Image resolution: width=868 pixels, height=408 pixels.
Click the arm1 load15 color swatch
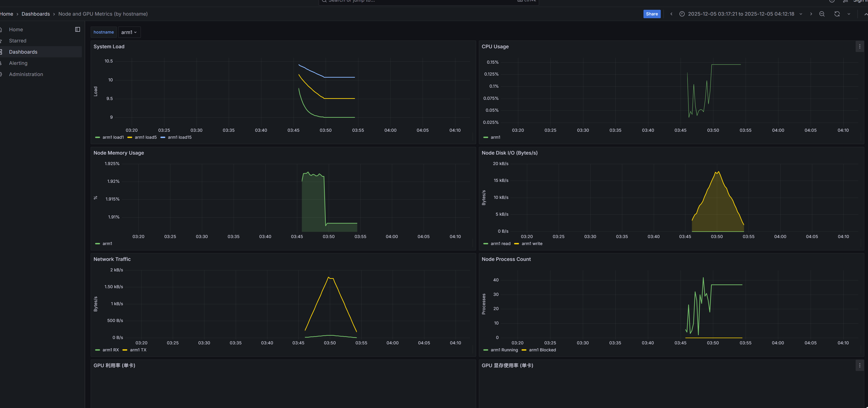click(x=163, y=137)
